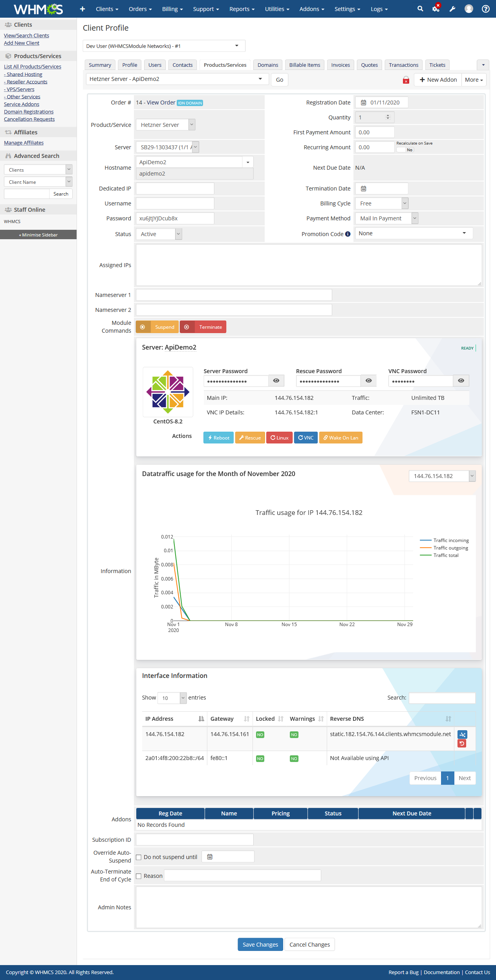Image resolution: width=496 pixels, height=980 pixels.
Task: Open the Payment Method dropdown
Action: tap(387, 218)
